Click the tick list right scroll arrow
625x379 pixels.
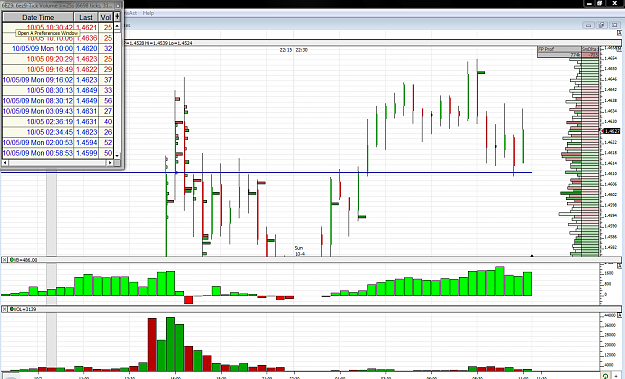pos(110,163)
